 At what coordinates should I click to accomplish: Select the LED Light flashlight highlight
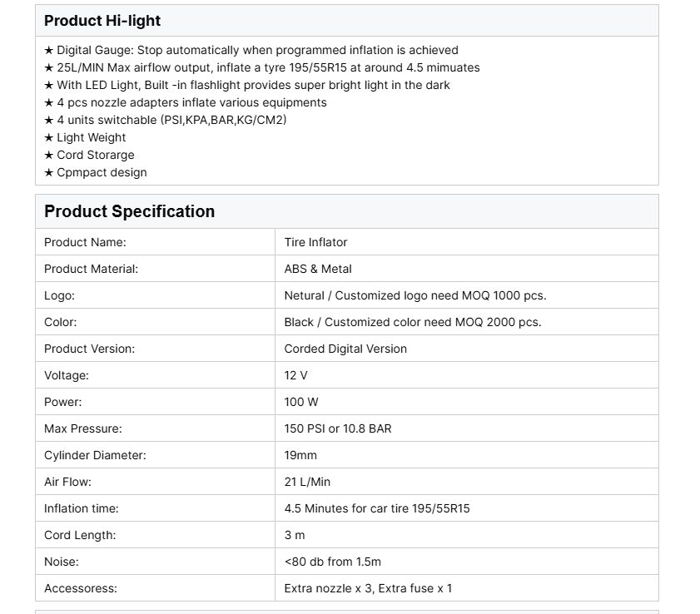[x=246, y=85]
